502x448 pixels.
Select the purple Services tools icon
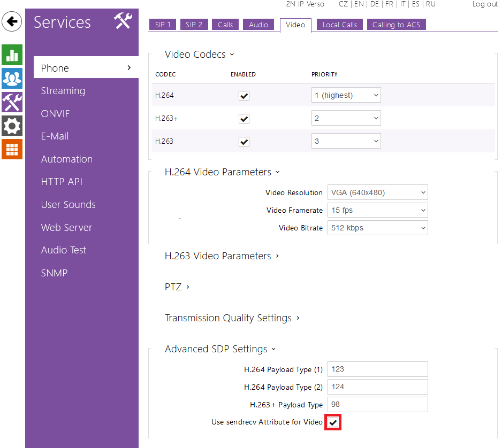[x=12, y=102]
